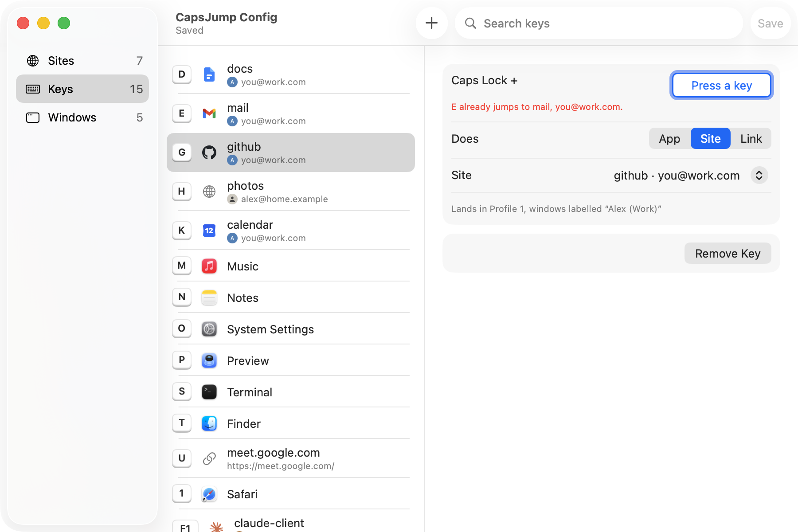
Task: Click the Gmail icon in mail row
Action: click(x=209, y=113)
